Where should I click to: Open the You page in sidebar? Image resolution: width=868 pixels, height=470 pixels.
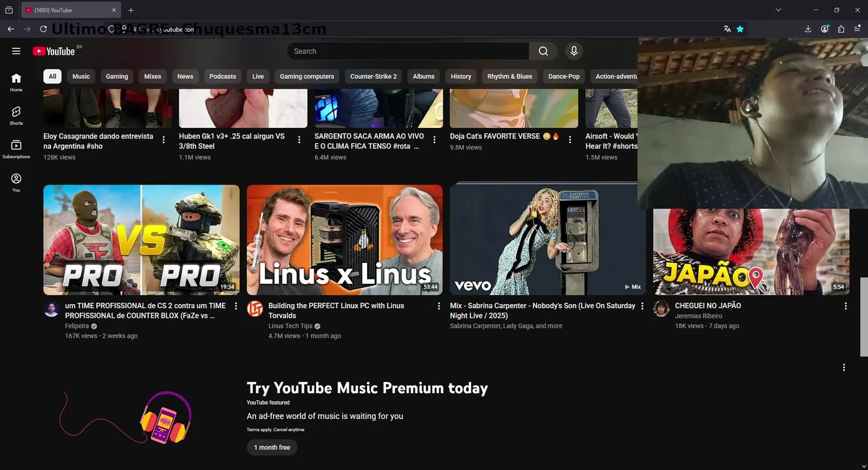pyautogui.click(x=16, y=182)
